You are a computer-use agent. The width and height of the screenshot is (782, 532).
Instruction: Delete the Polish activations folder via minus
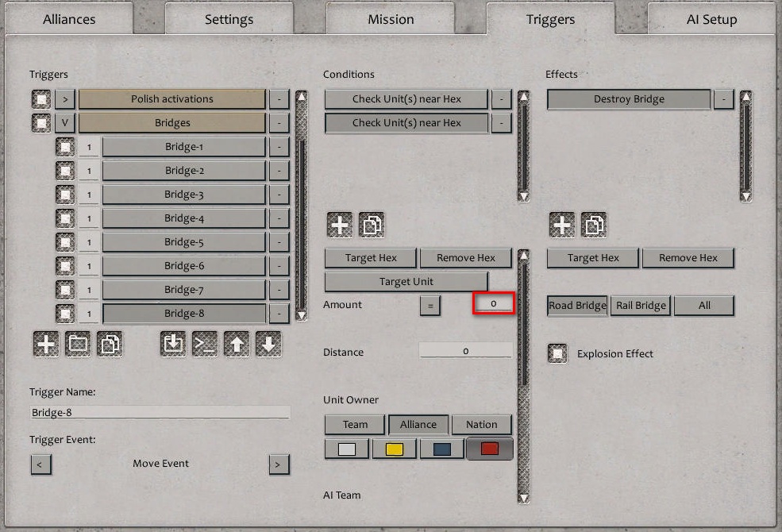279,99
